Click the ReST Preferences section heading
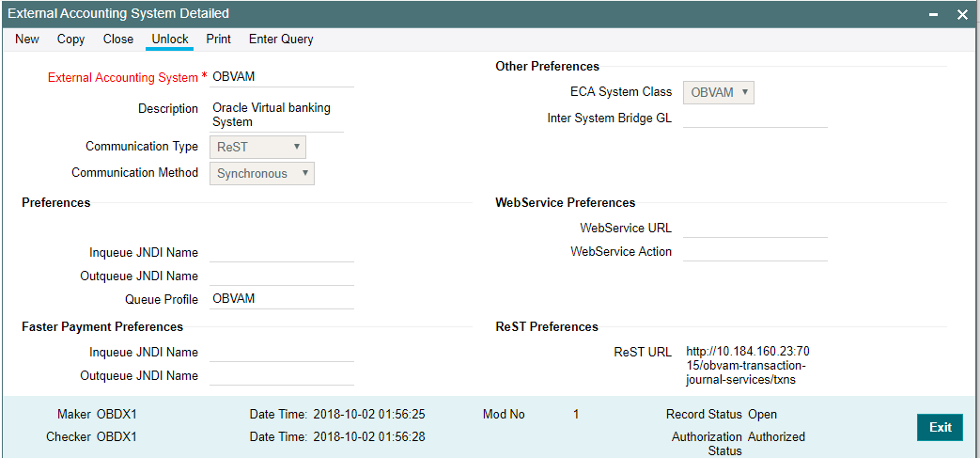The image size is (980, 458). coord(547,326)
